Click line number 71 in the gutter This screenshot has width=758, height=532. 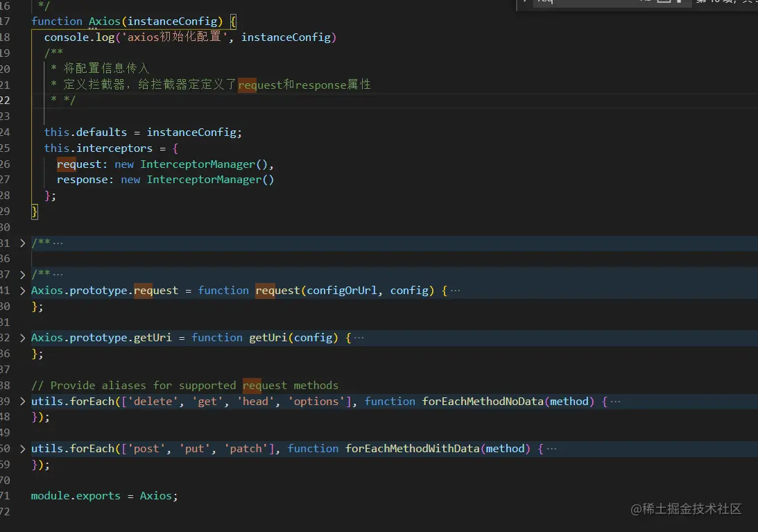[x=4, y=496]
